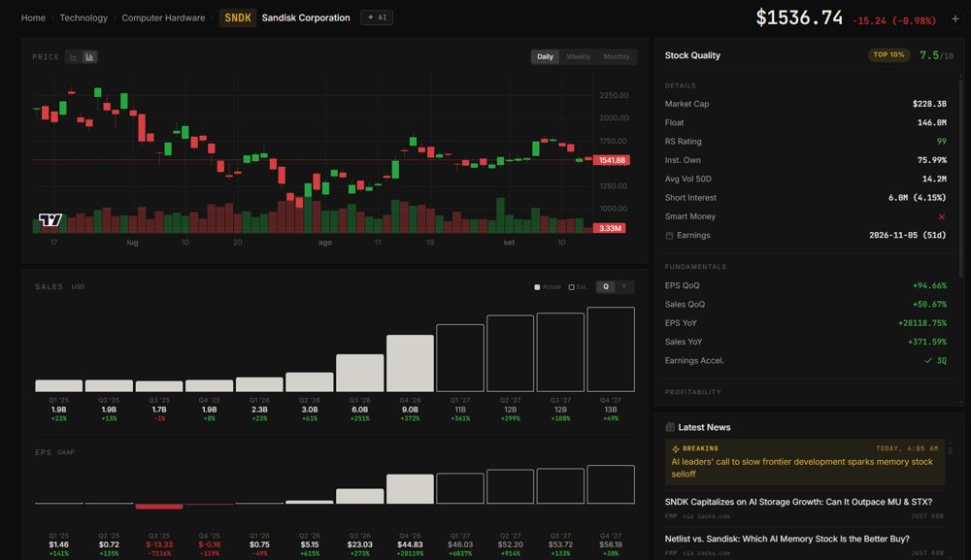Click the Q4 '27 estimated sales bar 13B

coord(611,349)
